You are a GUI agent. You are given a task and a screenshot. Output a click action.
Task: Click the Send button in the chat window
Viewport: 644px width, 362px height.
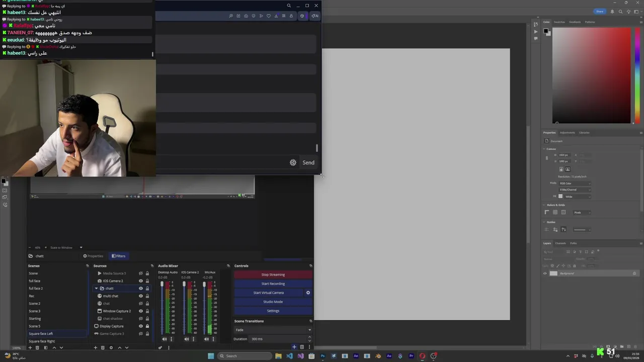click(308, 162)
